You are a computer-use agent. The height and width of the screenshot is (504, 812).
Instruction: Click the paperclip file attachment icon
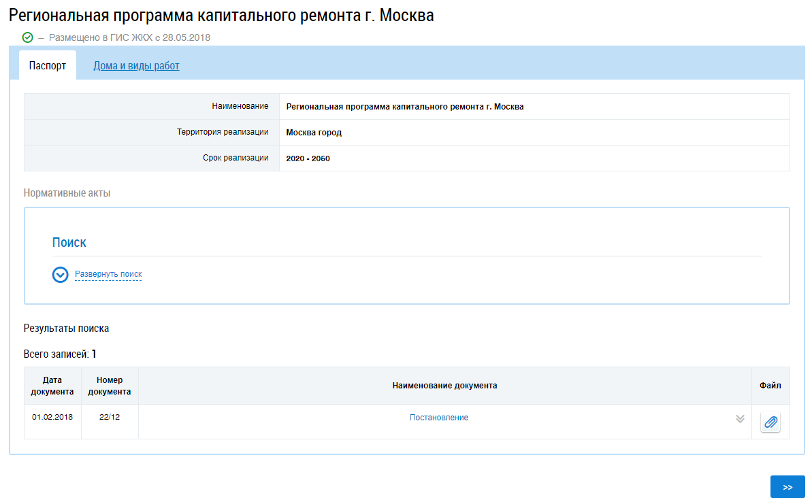[770, 422]
